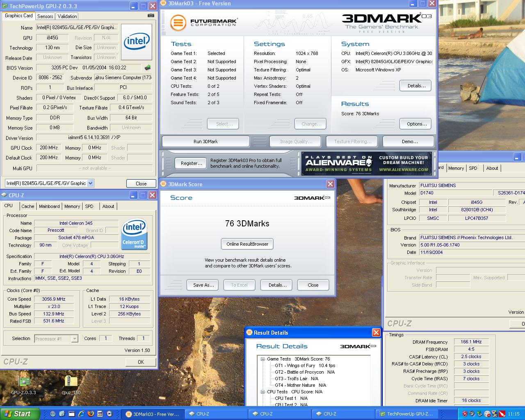
Task: Launch Internet Explorer from the quick launch bar
Action: point(81,414)
